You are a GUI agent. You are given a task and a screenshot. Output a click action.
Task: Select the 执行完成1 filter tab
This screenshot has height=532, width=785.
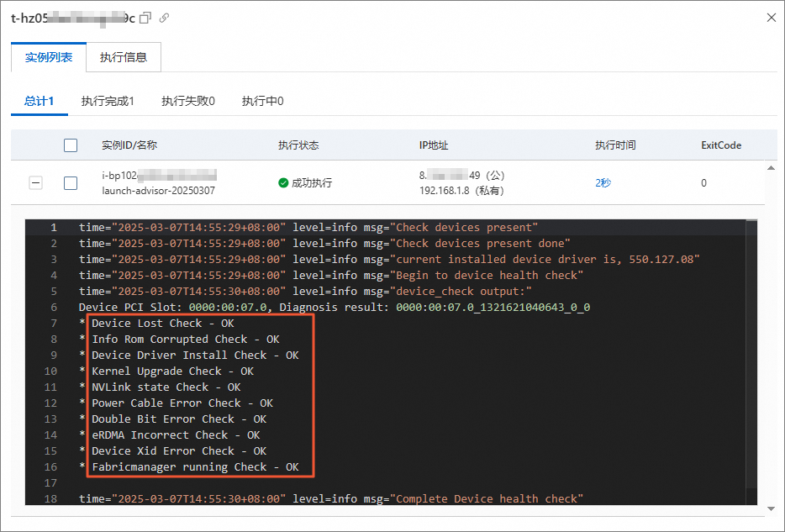pyautogui.click(x=108, y=101)
